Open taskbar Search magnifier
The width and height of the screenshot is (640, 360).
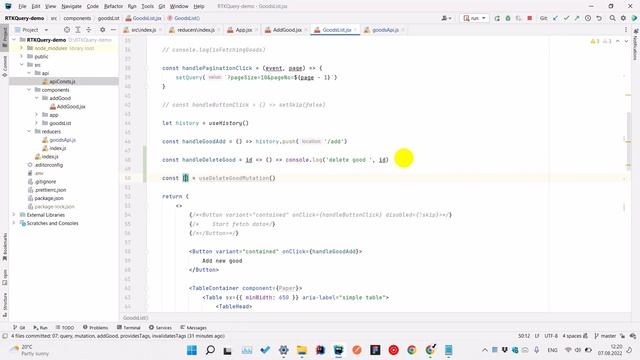pos(210,350)
